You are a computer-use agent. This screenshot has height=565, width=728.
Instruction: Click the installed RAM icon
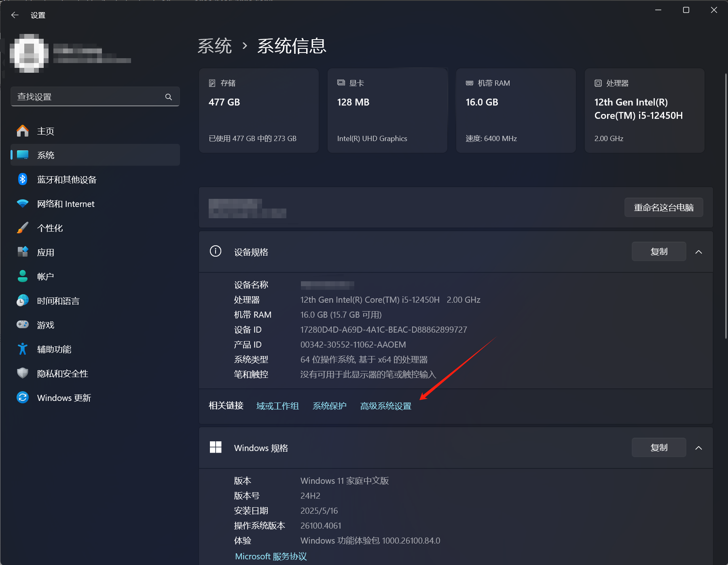pyautogui.click(x=470, y=83)
